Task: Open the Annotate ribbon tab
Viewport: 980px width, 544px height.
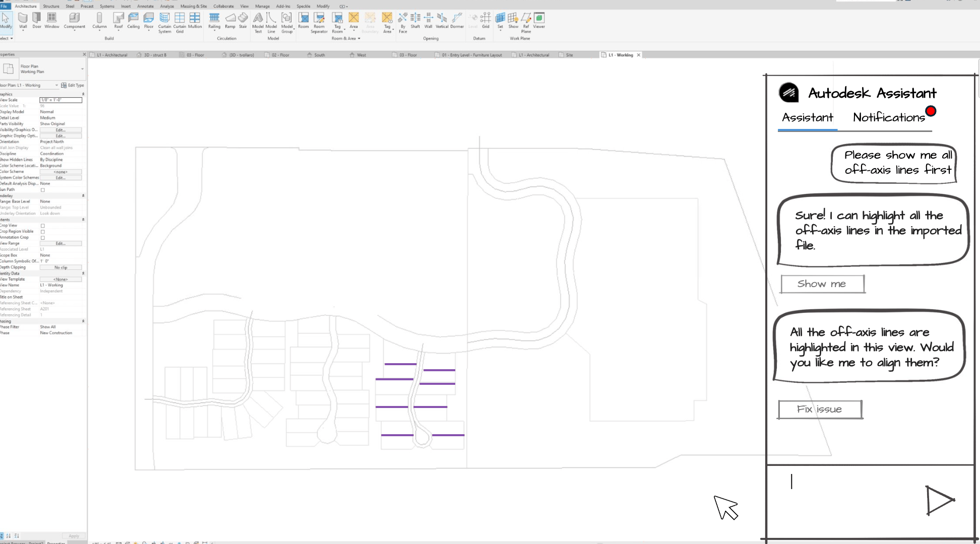Action: click(x=146, y=6)
